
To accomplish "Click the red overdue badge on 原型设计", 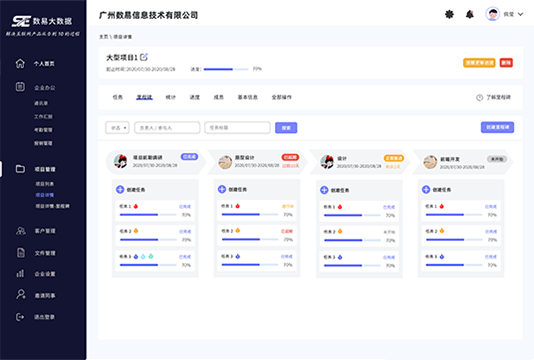I will click(290, 157).
